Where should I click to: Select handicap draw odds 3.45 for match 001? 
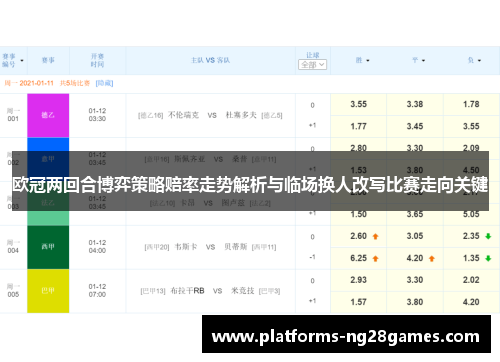[415, 126]
